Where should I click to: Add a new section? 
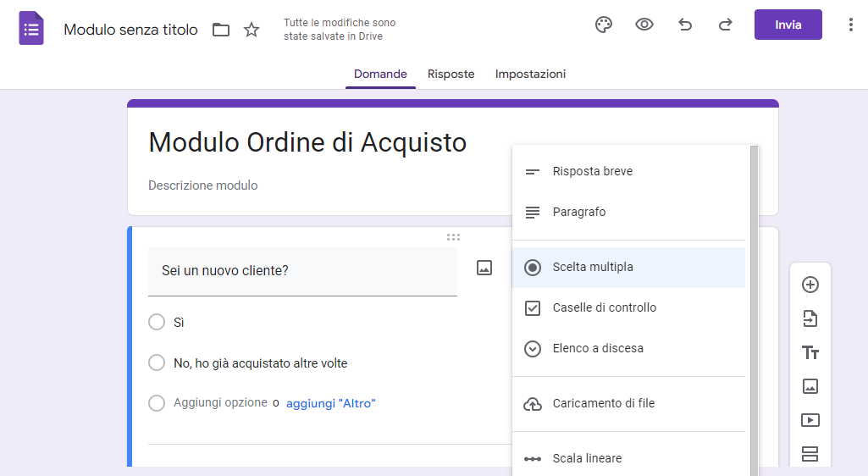pyautogui.click(x=810, y=454)
